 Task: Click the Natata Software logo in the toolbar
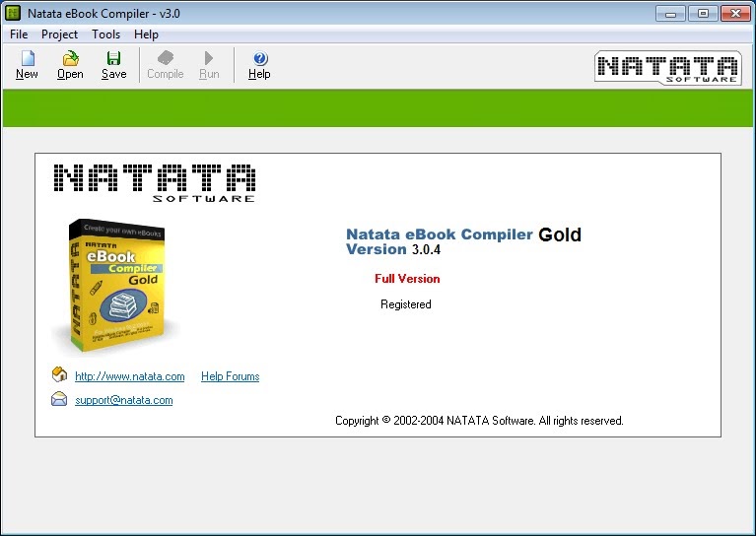(668, 67)
